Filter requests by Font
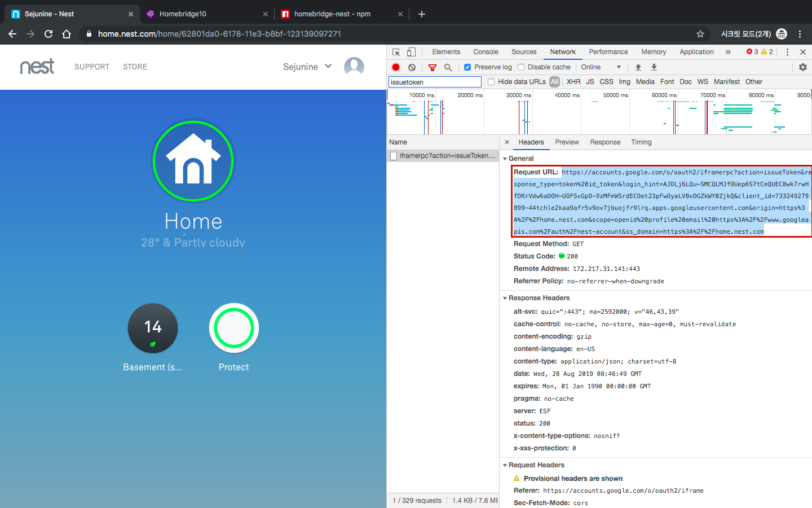 pyautogui.click(x=667, y=82)
